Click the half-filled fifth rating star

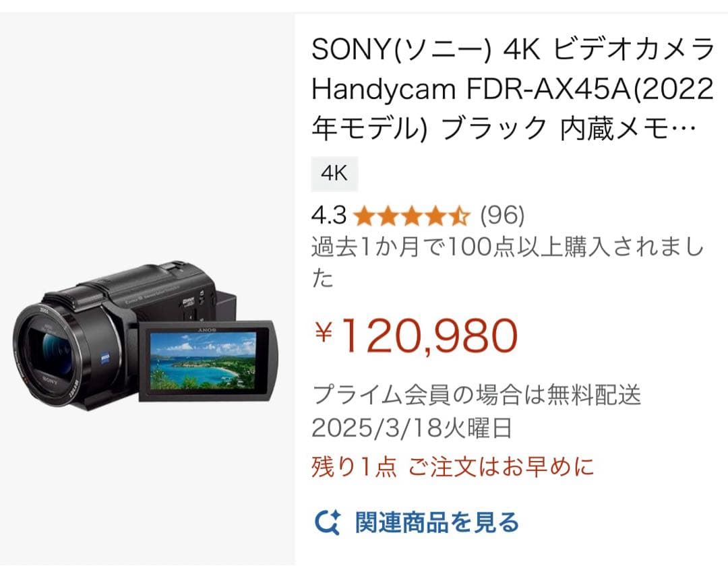(x=460, y=216)
